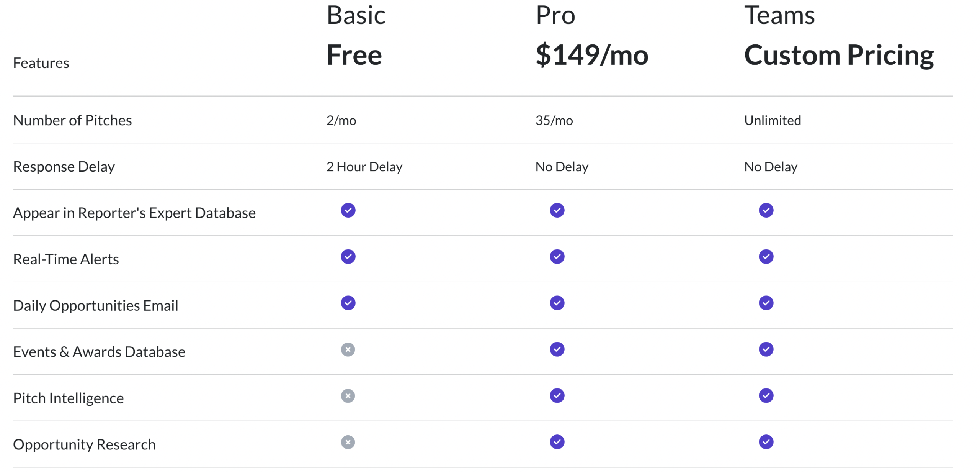This screenshot has height=472, width=980.
Task: Click Teams checkmark for Daily Opportunities Email
Action: click(766, 303)
